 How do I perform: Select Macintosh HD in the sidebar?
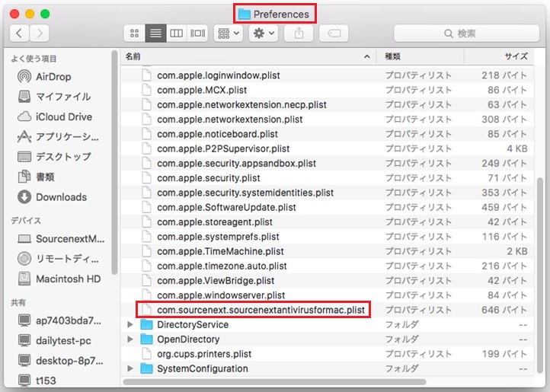pyautogui.click(x=59, y=279)
